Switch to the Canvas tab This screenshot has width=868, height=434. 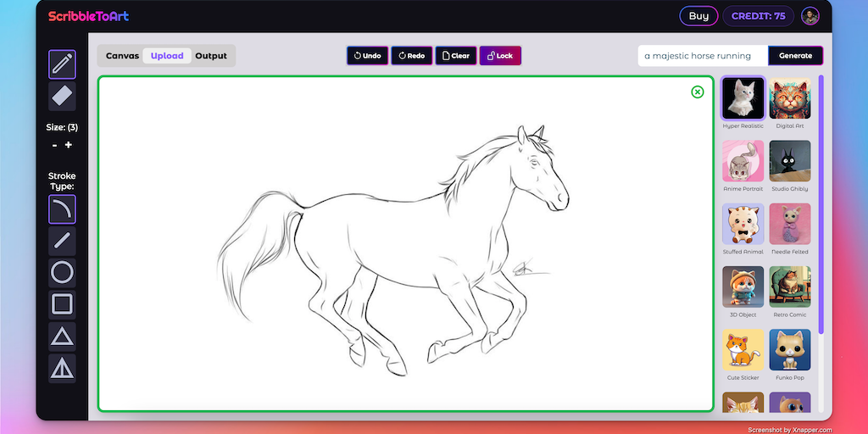click(x=122, y=56)
